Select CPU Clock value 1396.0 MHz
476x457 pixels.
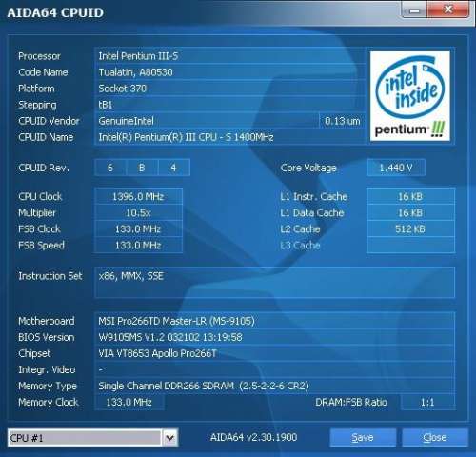(138, 196)
